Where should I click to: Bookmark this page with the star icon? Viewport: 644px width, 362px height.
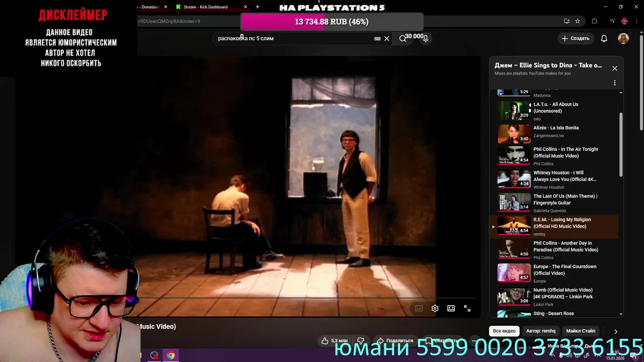pyautogui.click(x=578, y=21)
